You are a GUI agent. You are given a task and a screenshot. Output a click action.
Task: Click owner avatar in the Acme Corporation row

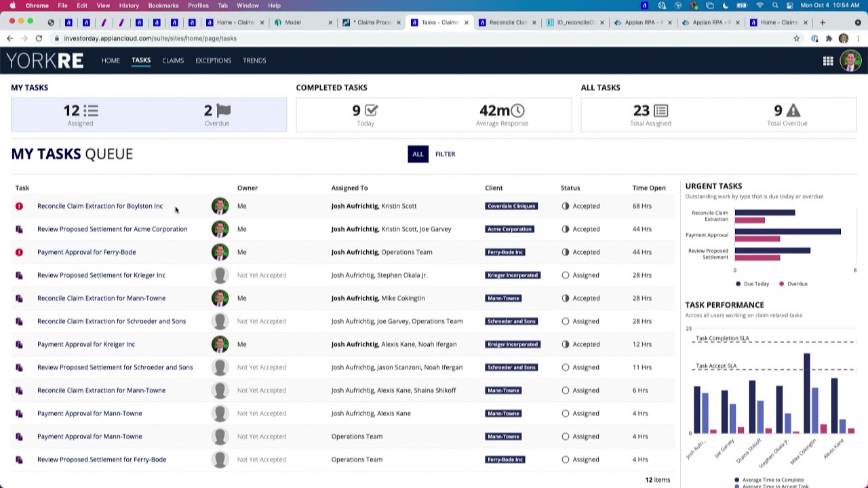tap(220, 229)
